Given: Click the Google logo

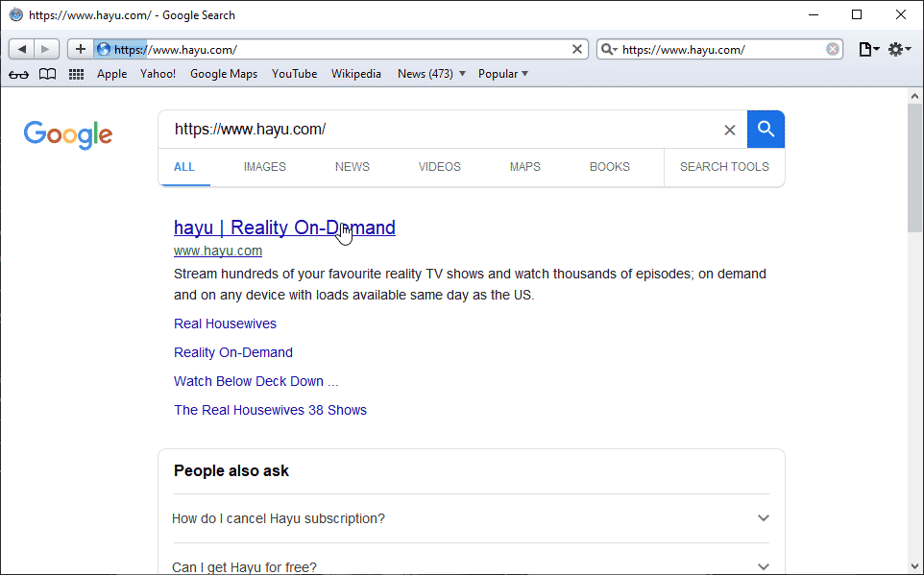Looking at the screenshot, I should (x=68, y=135).
